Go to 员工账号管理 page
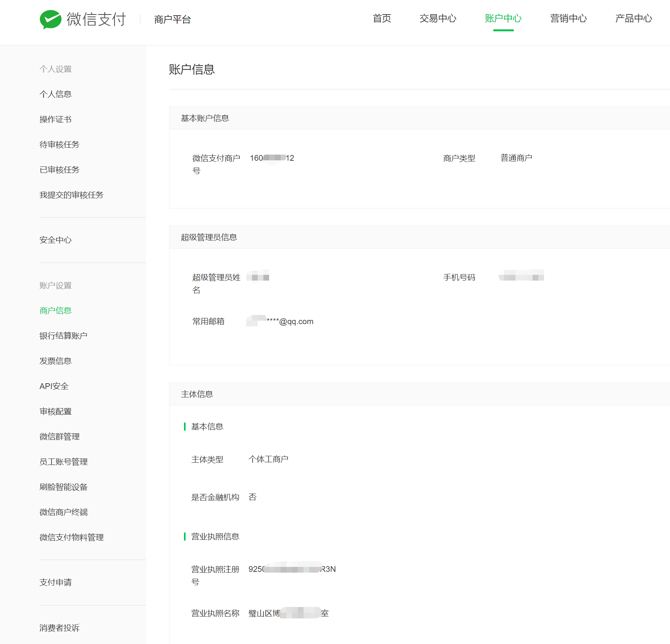 [64, 462]
